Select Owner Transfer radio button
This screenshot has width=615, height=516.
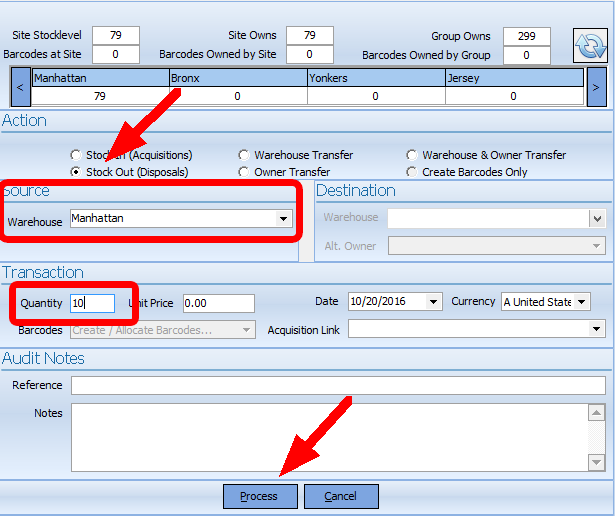[245, 172]
